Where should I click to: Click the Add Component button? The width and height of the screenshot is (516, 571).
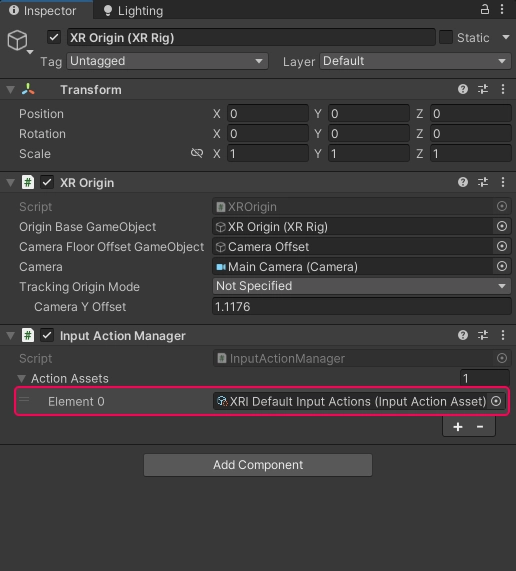click(258, 465)
